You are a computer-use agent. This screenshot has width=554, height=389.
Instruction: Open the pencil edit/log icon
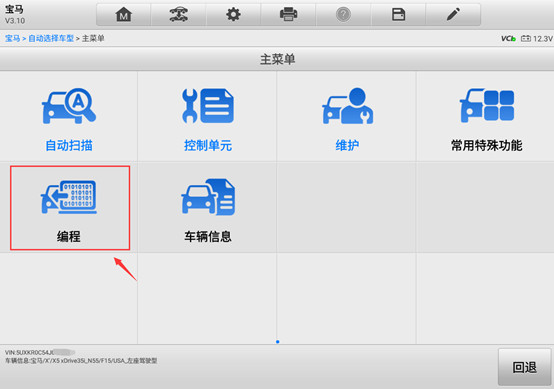tap(453, 15)
